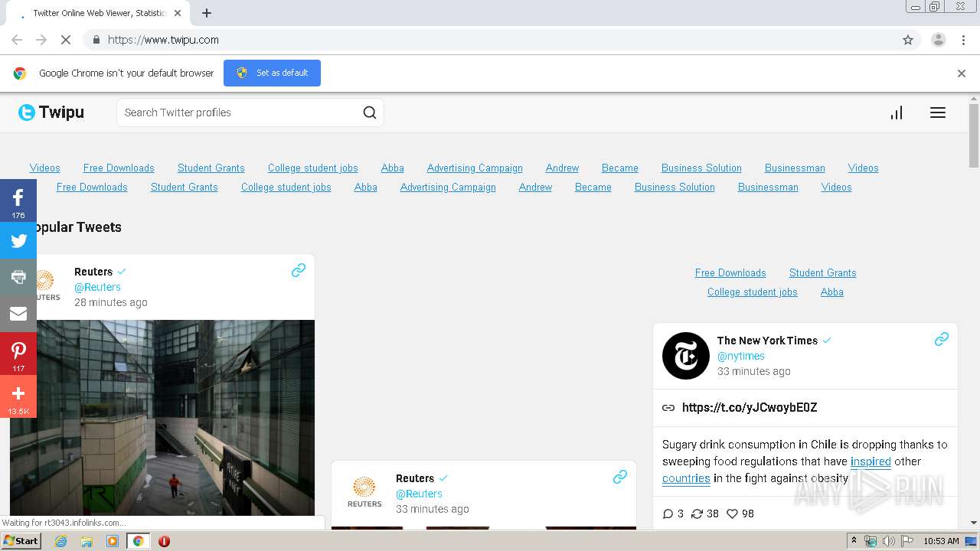Open College student jobs top link
The height and width of the screenshot is (551, 980).
pyautogui.click(x=313, y=168)
